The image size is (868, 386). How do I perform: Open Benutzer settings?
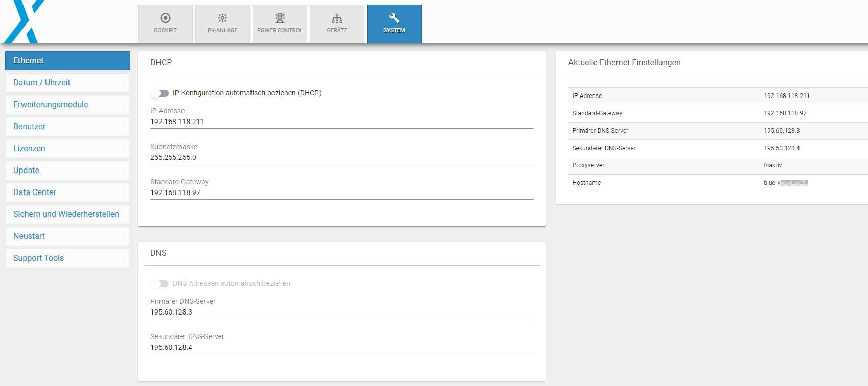click(x=67, y=126)
